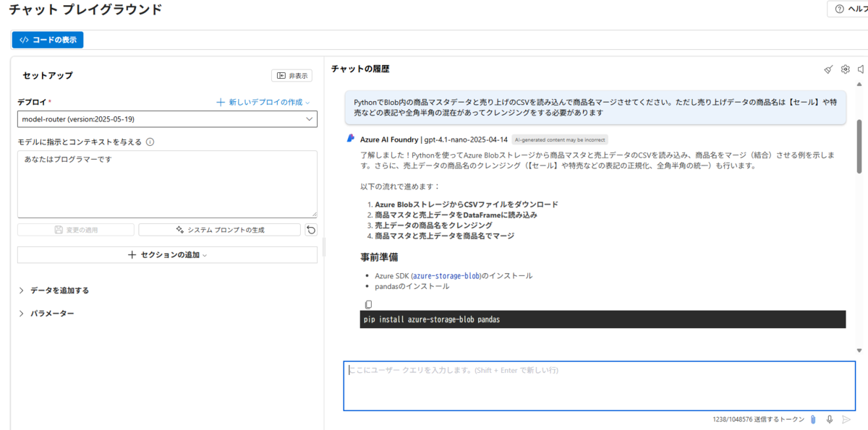This screenshot has height=430, width=868.
Task: Open chat settings gear icon
Action: (x=845, y=69)
